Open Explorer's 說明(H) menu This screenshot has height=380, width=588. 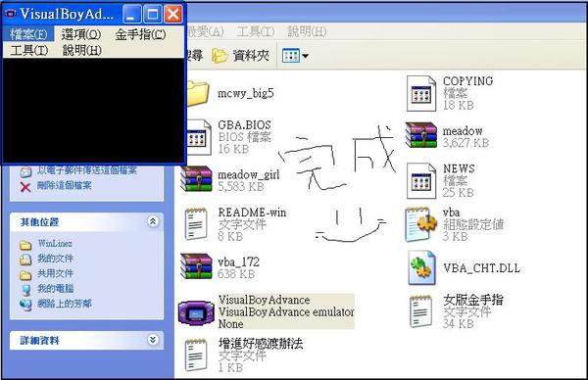point(307,31)
